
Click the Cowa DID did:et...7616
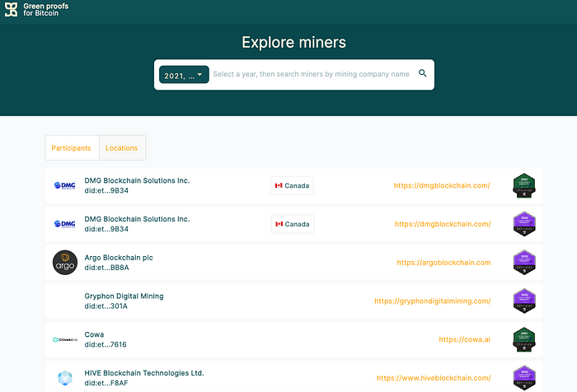click(106, 344)
